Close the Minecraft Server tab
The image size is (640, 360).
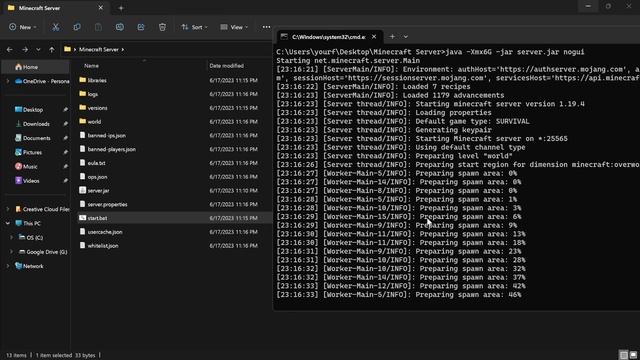[x=100, y=8]
